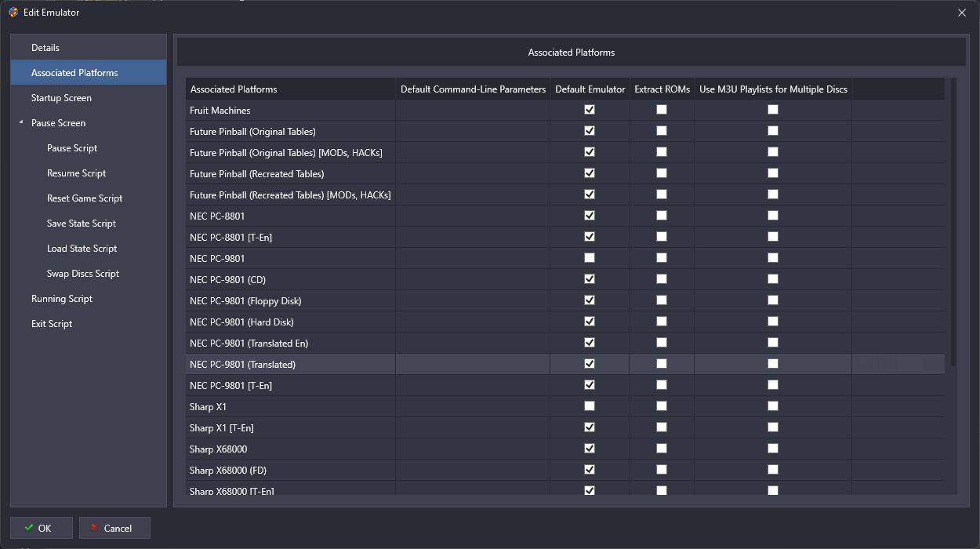Edit command-line parameters for Sharp X1
Image resolution: width=980 pixels, height=549 pixels.
click(x=473, y=406)
